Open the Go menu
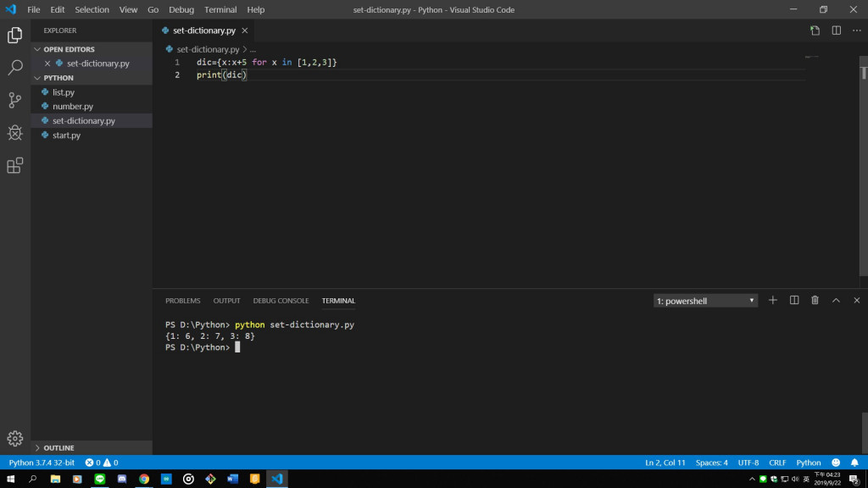The height and width of the screenshot is (488, 868). [x=153, y=9]
